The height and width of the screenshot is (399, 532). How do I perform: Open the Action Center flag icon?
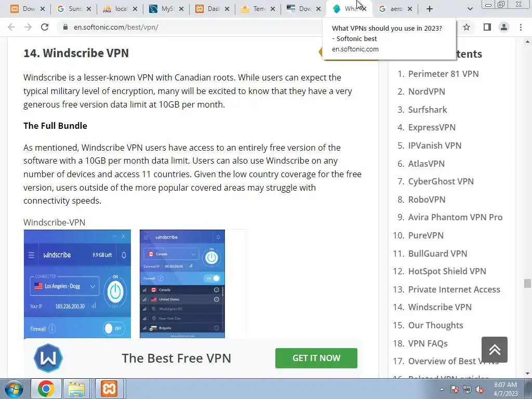pos(455,389)
